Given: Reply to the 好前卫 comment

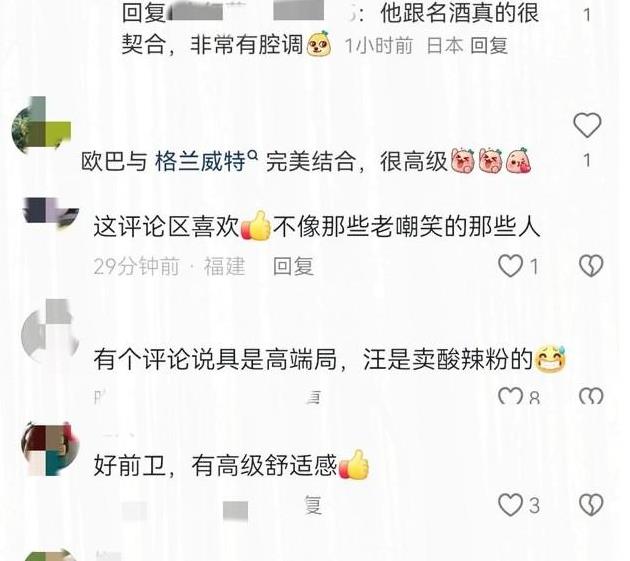Looking at the screenshot, I should (313, 505).
